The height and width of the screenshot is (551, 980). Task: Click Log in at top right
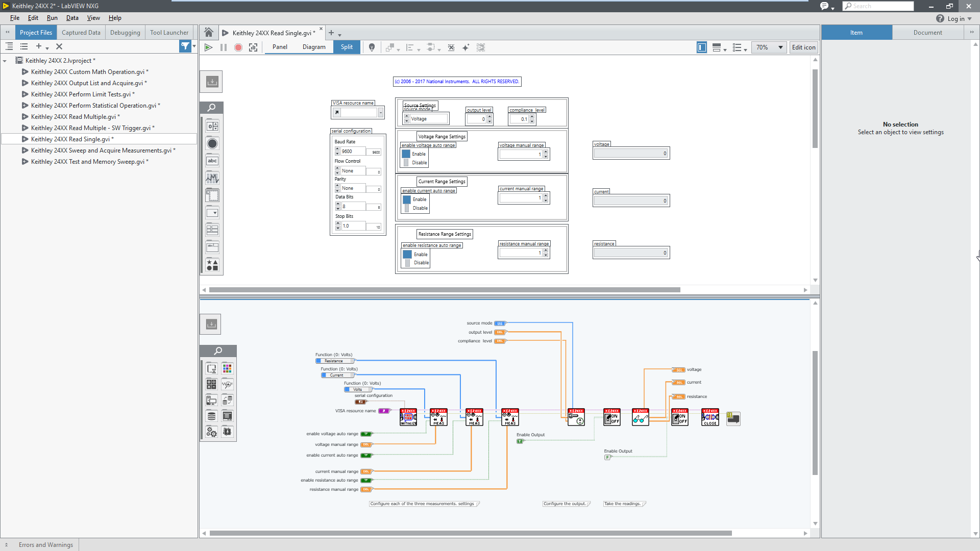click(955, 19)
